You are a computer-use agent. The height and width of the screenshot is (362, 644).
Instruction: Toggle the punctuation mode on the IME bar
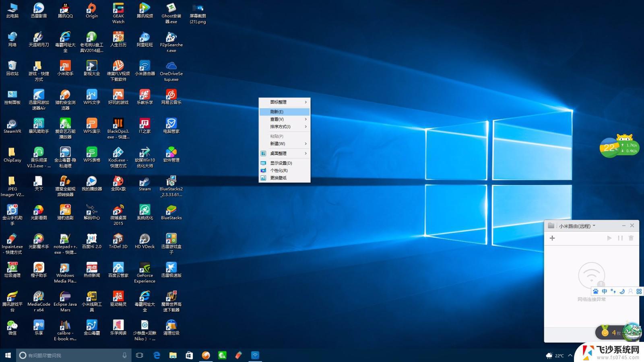pos(613,291)
